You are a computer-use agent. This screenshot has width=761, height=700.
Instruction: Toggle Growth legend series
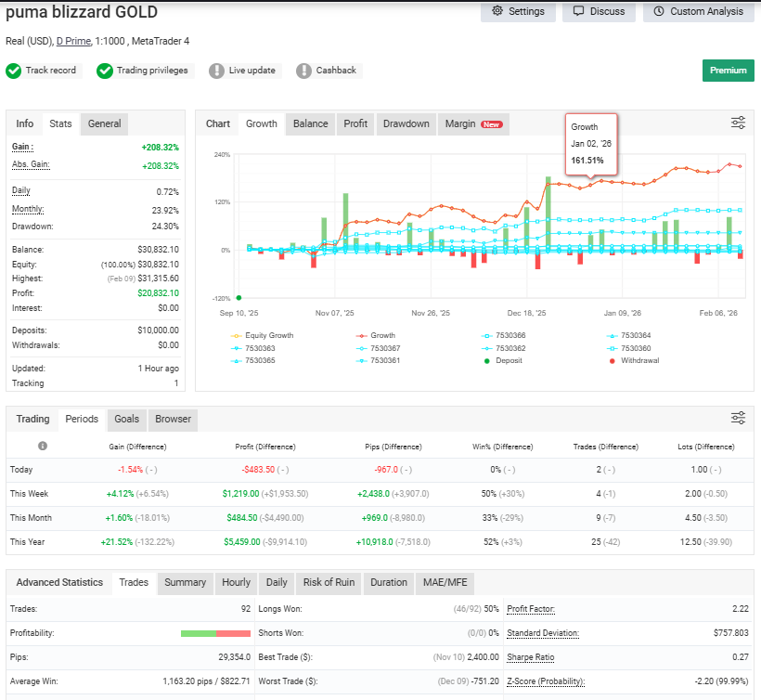click(x=376, y=335)
